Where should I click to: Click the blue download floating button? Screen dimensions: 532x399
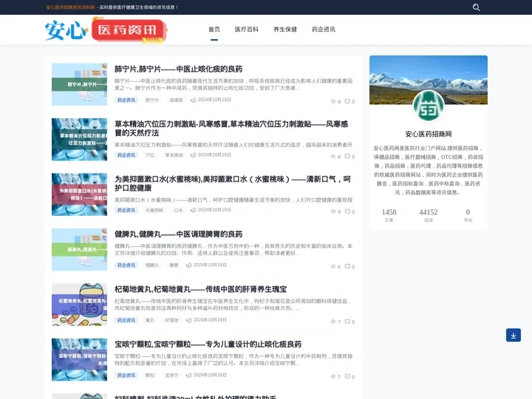(x=514, y=335)
